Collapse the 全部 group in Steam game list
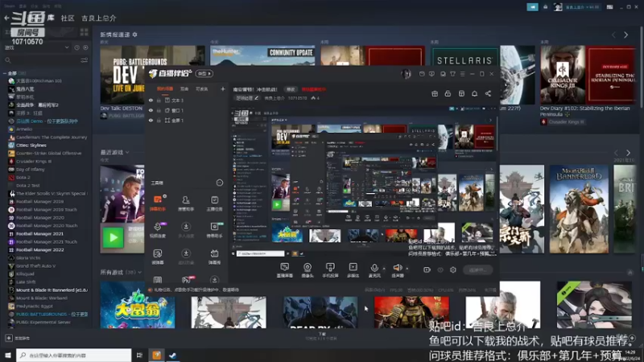The width and height of the screenshot is (644, 362). coord(4,73)
